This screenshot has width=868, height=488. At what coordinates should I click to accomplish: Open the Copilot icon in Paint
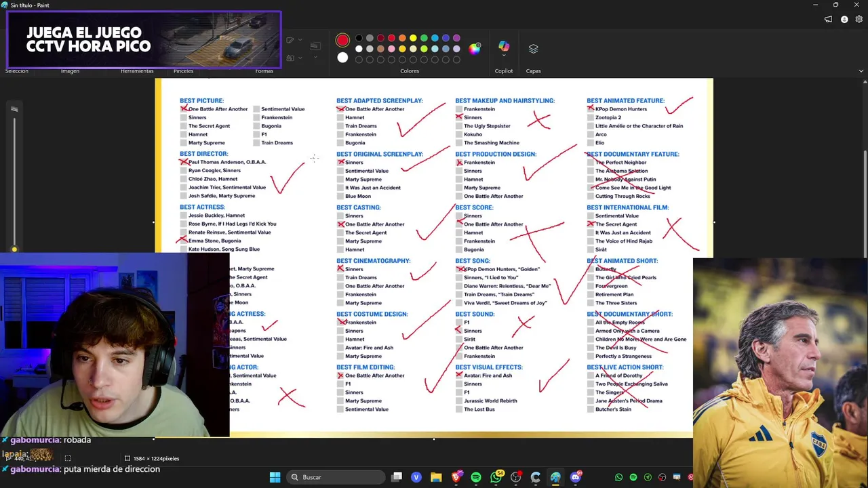[504, 46]
